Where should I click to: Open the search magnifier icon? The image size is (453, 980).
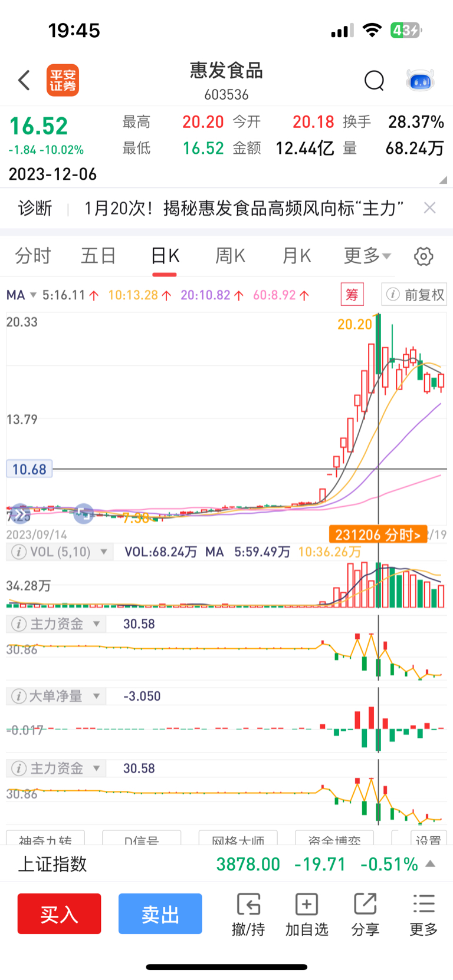point(375,80)
